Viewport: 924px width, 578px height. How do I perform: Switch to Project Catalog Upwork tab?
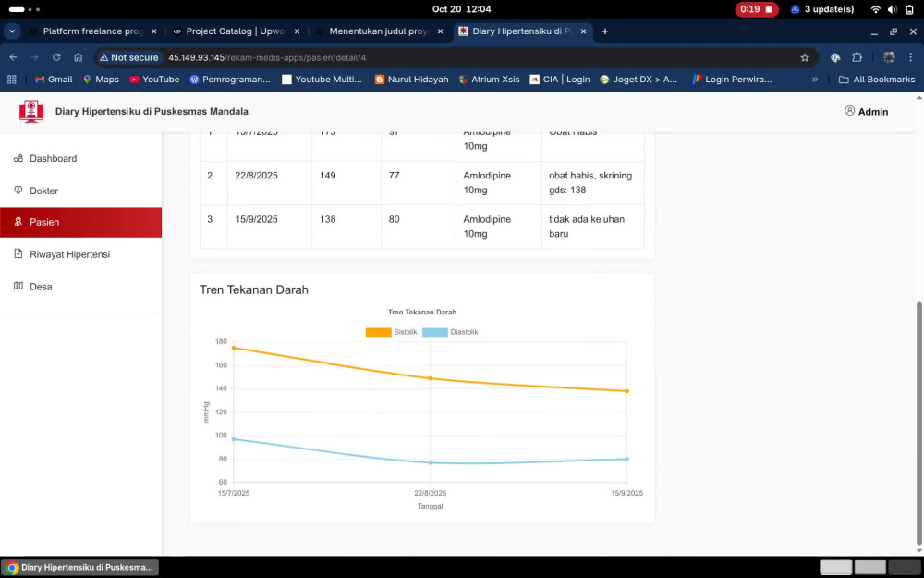236,31
